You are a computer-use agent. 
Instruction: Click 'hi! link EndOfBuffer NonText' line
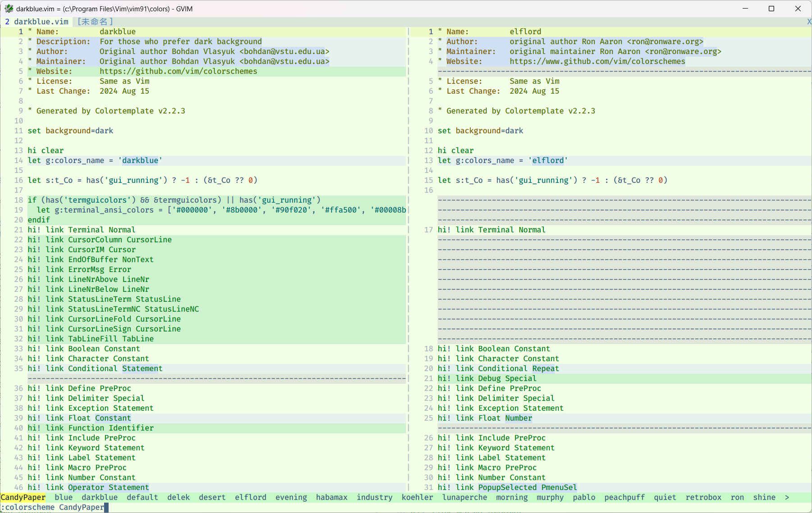pyautogui.click(x=91, y=259)
